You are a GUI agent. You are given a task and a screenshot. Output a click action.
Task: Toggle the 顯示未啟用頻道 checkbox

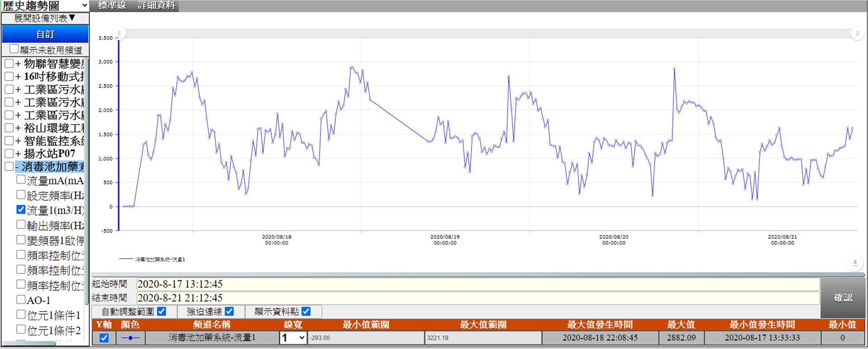pyautogui.click(x=14, y=49)
